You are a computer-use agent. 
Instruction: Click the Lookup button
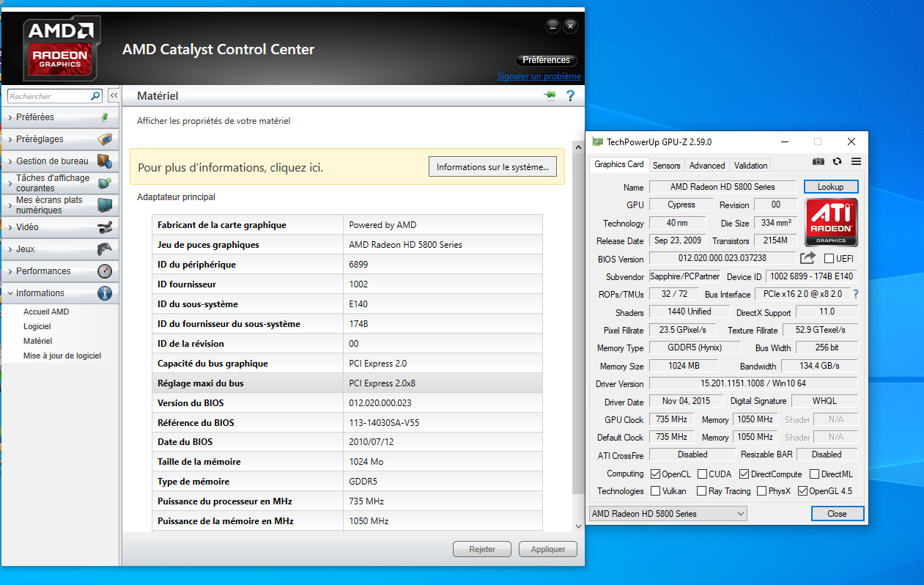830,187
